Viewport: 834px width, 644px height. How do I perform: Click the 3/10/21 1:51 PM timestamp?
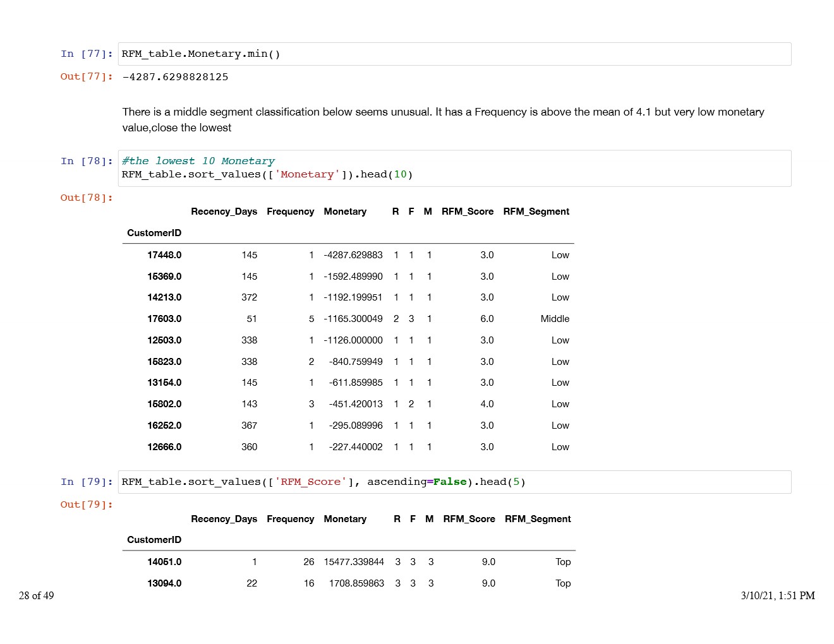coord(778,595)
